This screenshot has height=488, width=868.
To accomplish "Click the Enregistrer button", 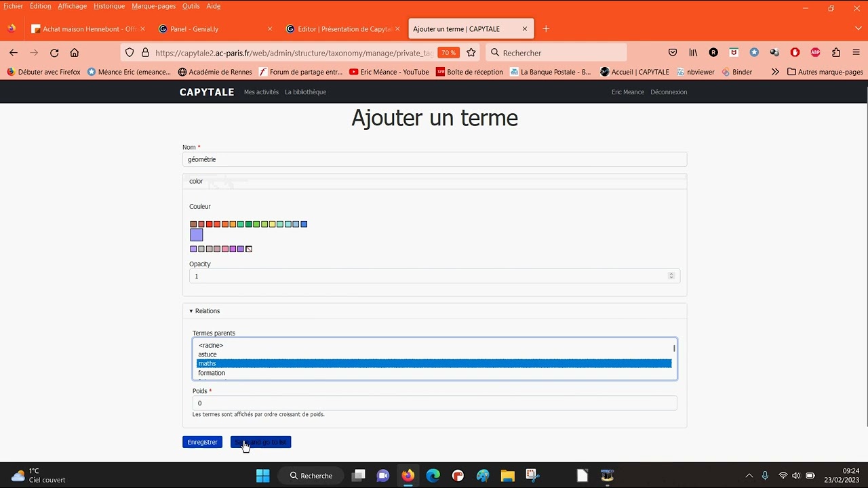I will (x=202, y=442).
